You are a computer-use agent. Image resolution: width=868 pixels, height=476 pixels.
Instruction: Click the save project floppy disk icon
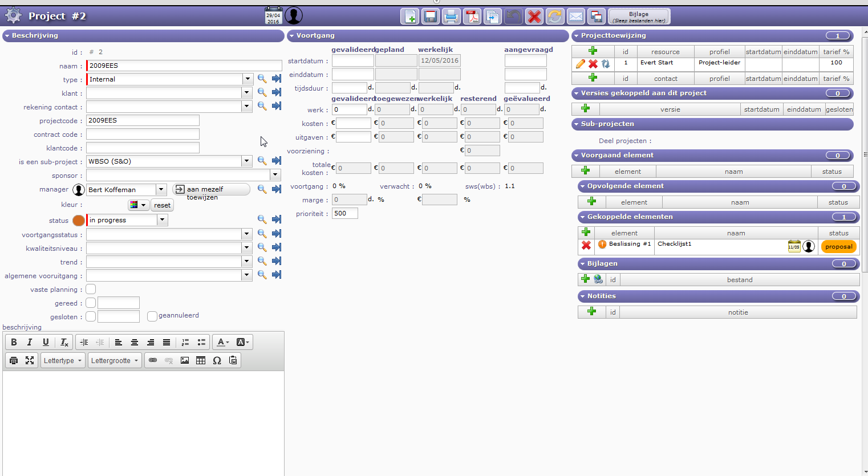pyautogui.click(x=431, y=17)
